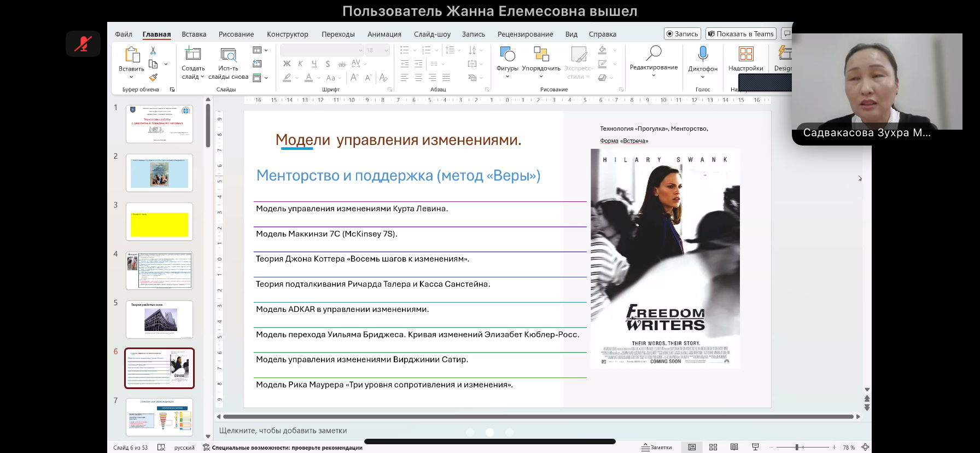Click the Запись record button
Image resolution: width=980 pixels, height=453 pixels.
coord(682,33)
